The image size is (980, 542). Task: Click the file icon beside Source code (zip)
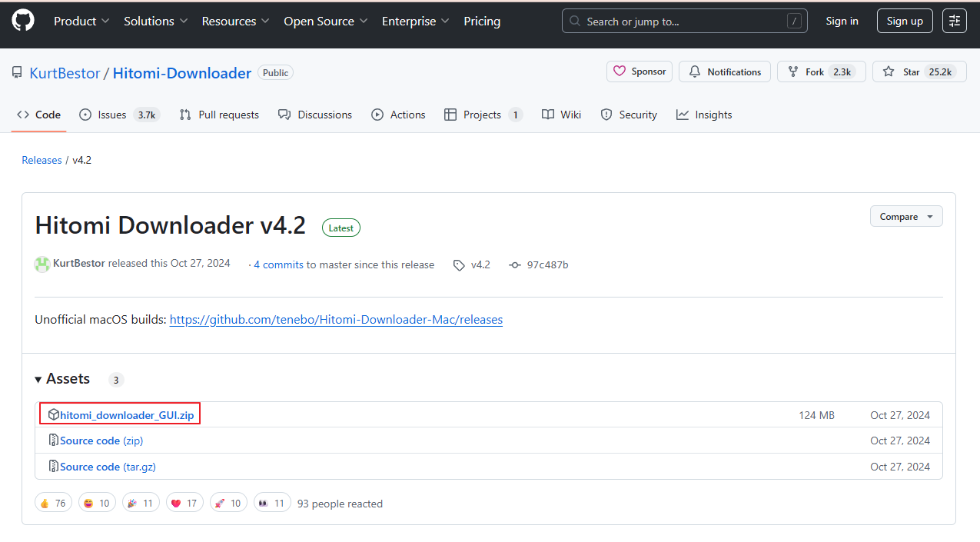[x=53, y=441]
